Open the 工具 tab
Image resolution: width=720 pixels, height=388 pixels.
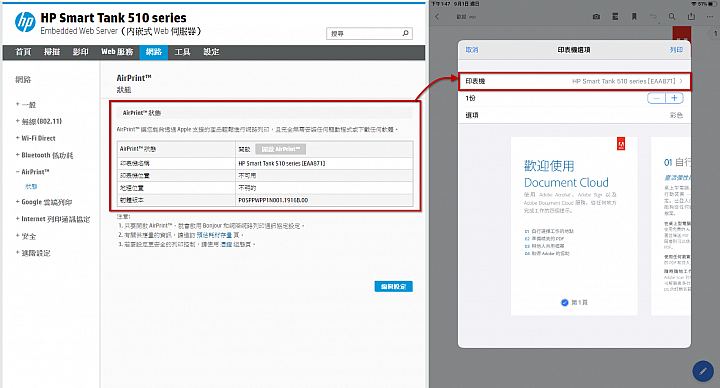182,52
